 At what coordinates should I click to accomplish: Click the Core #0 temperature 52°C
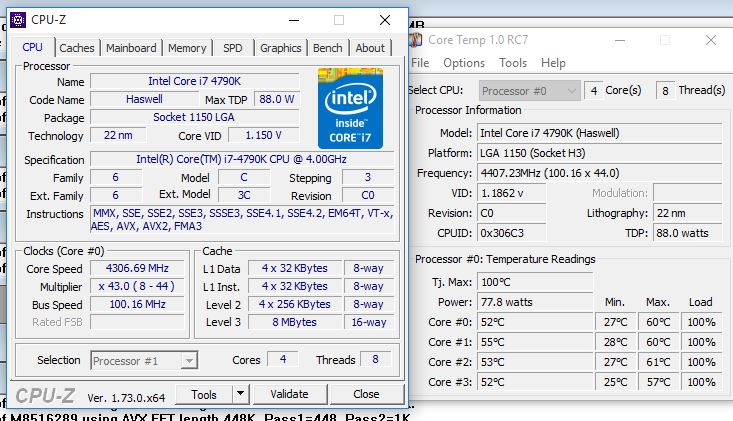pyautogui.click(x=535, y=322)
